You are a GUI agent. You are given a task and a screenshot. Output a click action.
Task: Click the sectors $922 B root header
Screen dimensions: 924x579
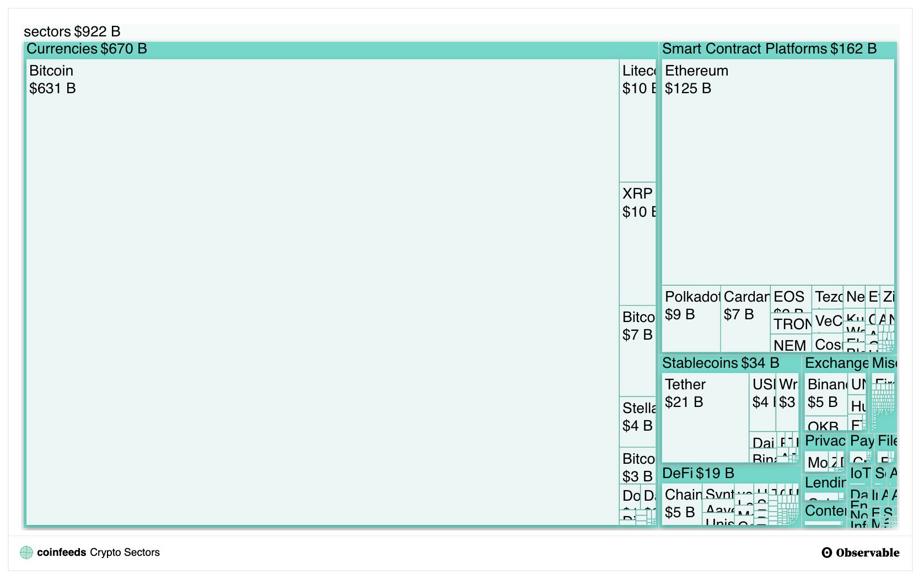click(x=72, y=31)
